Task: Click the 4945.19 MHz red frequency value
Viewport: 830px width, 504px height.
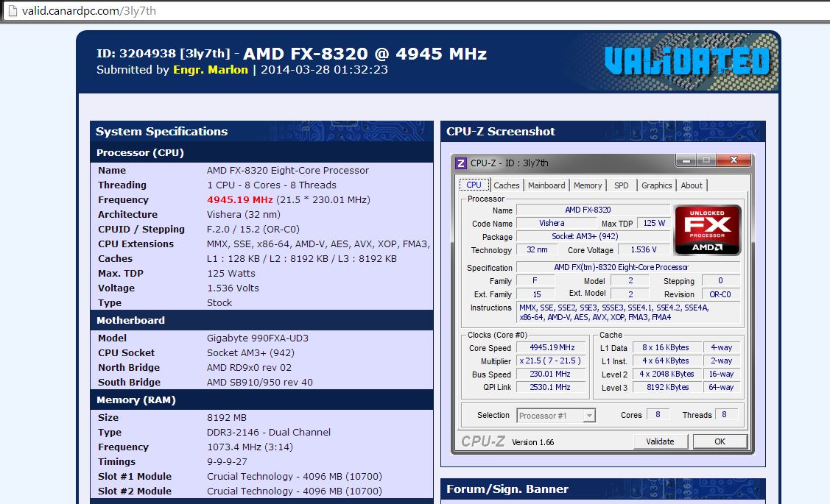Action: pyautogui.click(x=240, y=200)
